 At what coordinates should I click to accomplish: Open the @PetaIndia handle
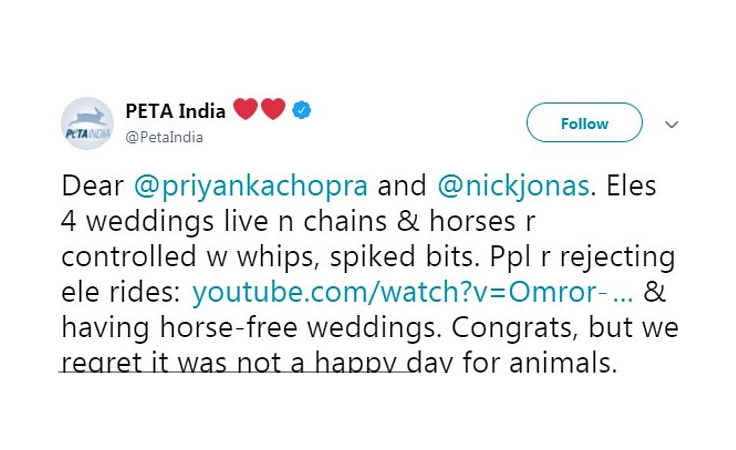click(164, 137)
